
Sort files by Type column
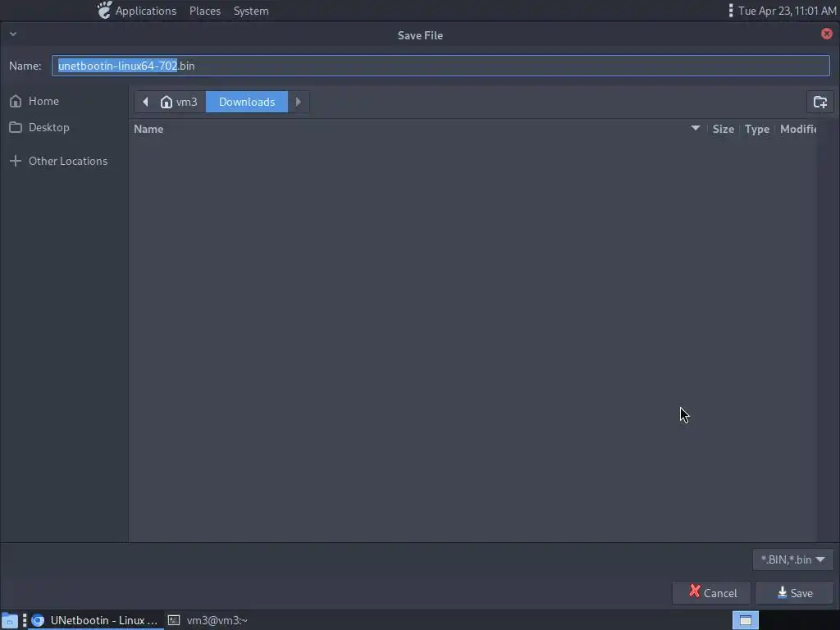pyautogui.click(x=756, y=129)
